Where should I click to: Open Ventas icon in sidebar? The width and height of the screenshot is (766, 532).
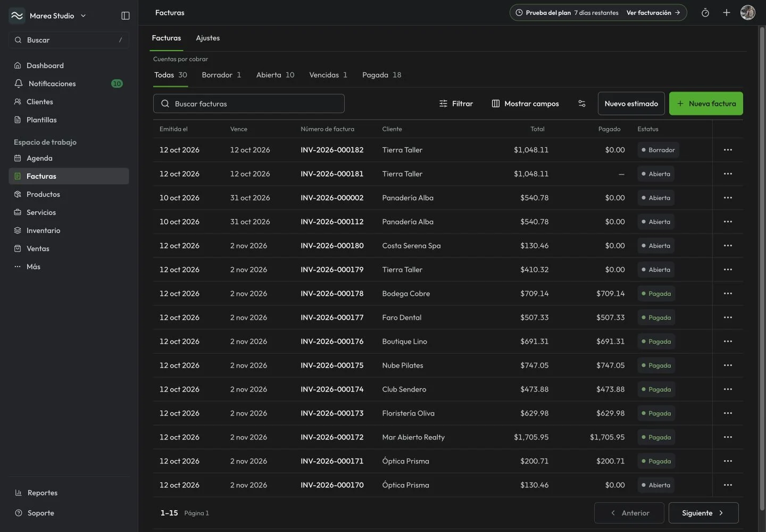click(x=18, y=248)
